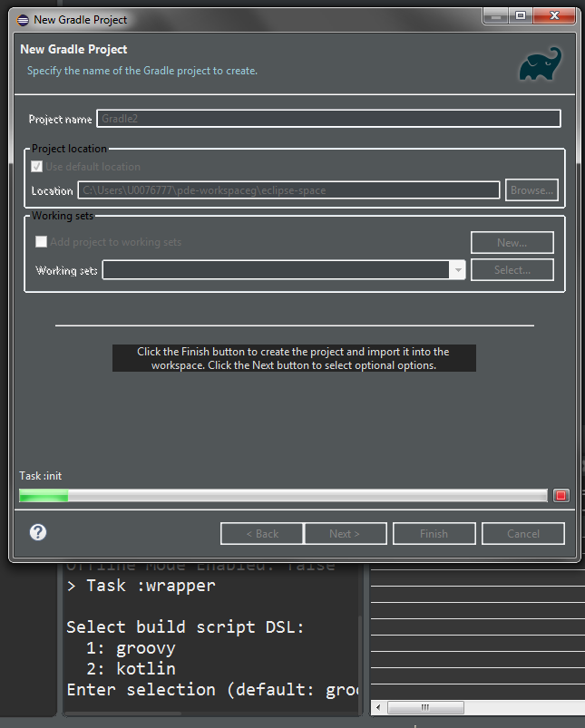This screenshot has width=585, height=728.
Task: Click Finish to create the project
Action: (x=434, y=533)
